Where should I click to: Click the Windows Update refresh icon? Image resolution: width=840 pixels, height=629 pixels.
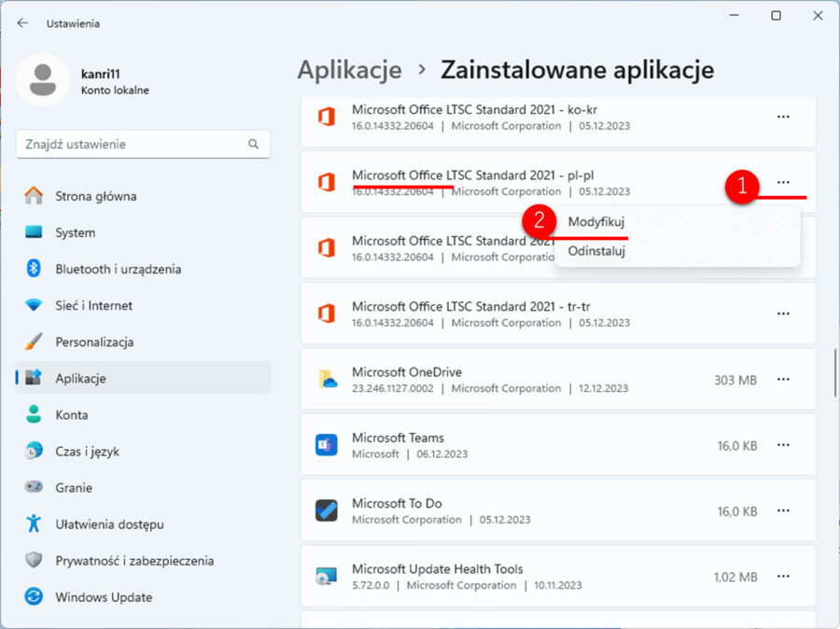(x=34, y=596)
